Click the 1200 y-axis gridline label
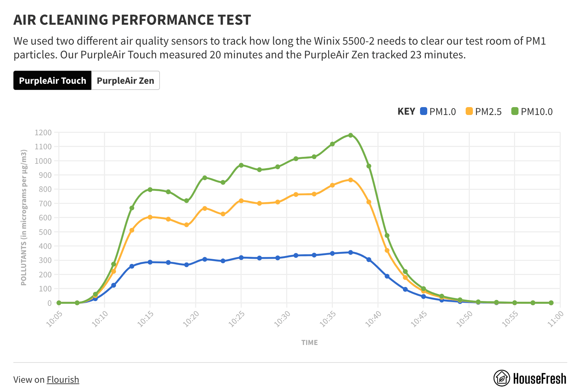The image size is (582, 392). (43, 133)
